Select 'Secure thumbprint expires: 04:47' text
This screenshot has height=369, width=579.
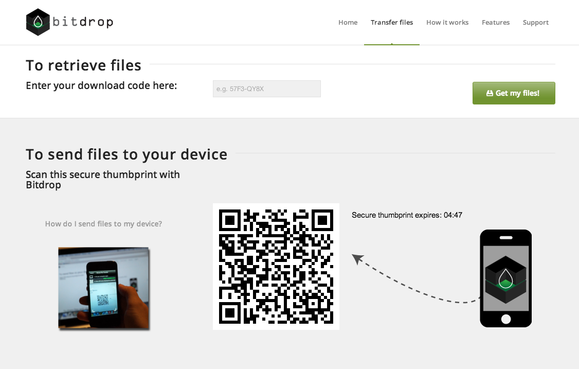pyautogui.click(x=407, y=215)
